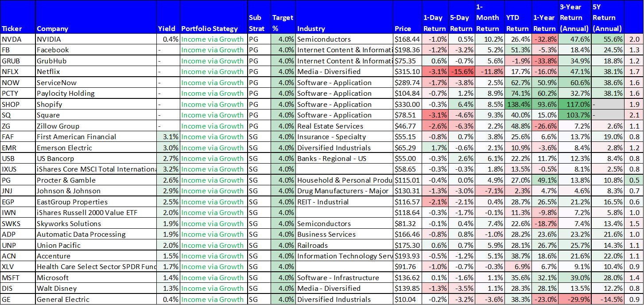
Task: Click Procter & Gamble's 49.1% 1-year return
Action: click(x=545, y=180)
